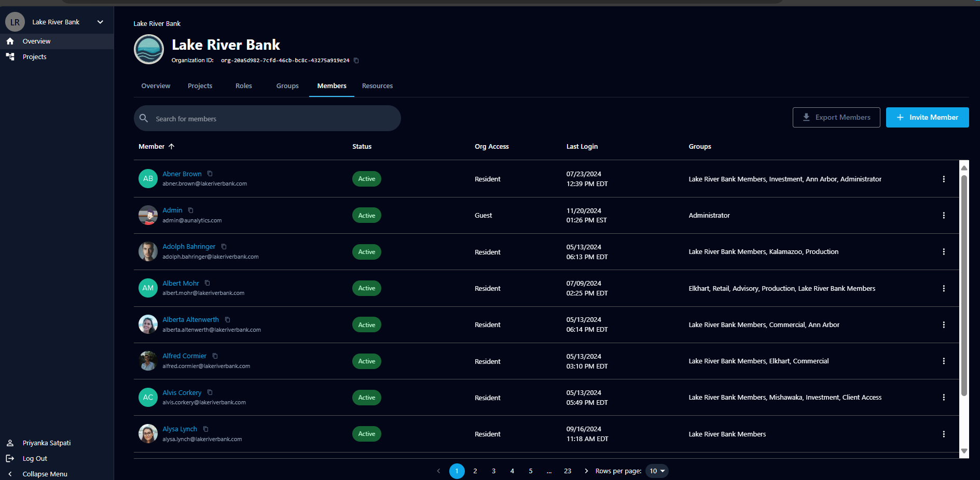The width and height of the screenshot is (980, 480).
Task: Go to page 5 of members
Action: (x=531, y=471)
